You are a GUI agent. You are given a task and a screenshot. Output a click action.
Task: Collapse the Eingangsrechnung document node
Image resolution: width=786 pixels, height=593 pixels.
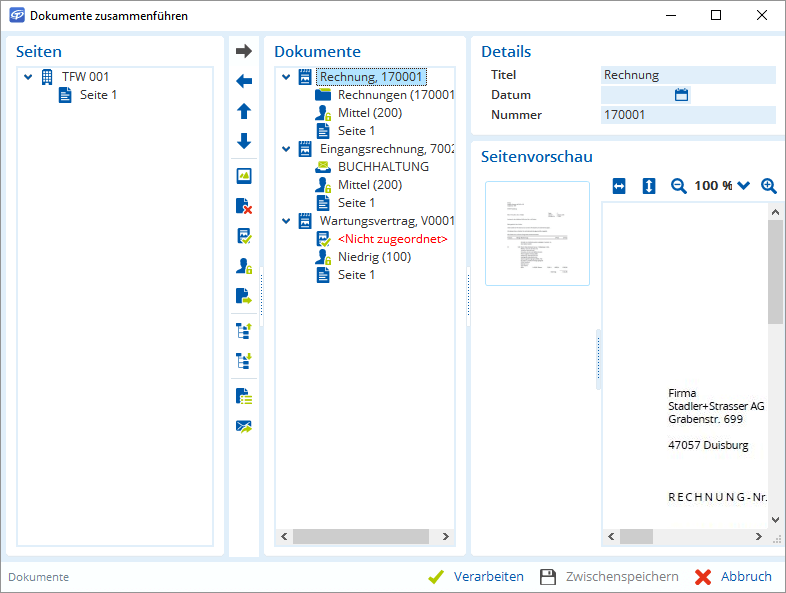coord(287,149)
